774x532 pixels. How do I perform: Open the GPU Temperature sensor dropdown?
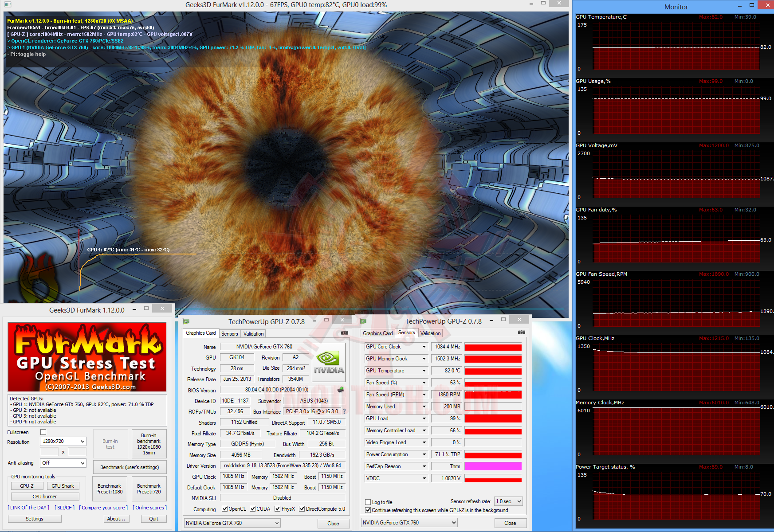point(424,371)
